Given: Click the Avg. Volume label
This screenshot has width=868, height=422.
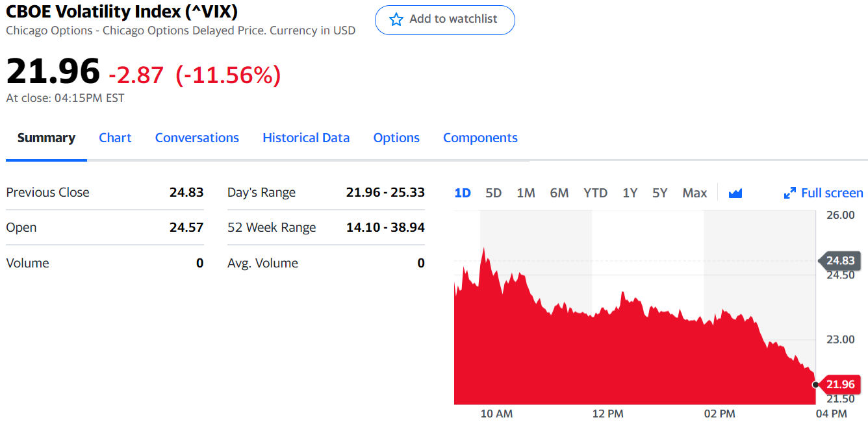Looking at the screenshot, I should [x=262, y=263].
